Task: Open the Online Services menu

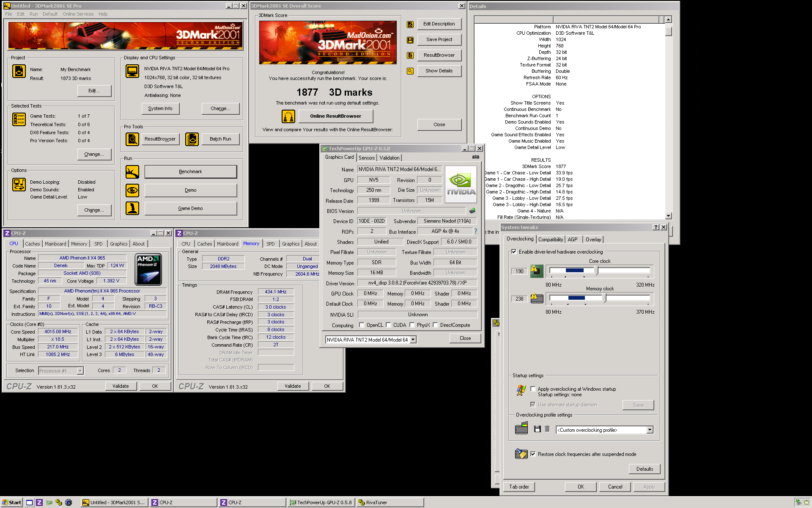Action: point(78,14)
